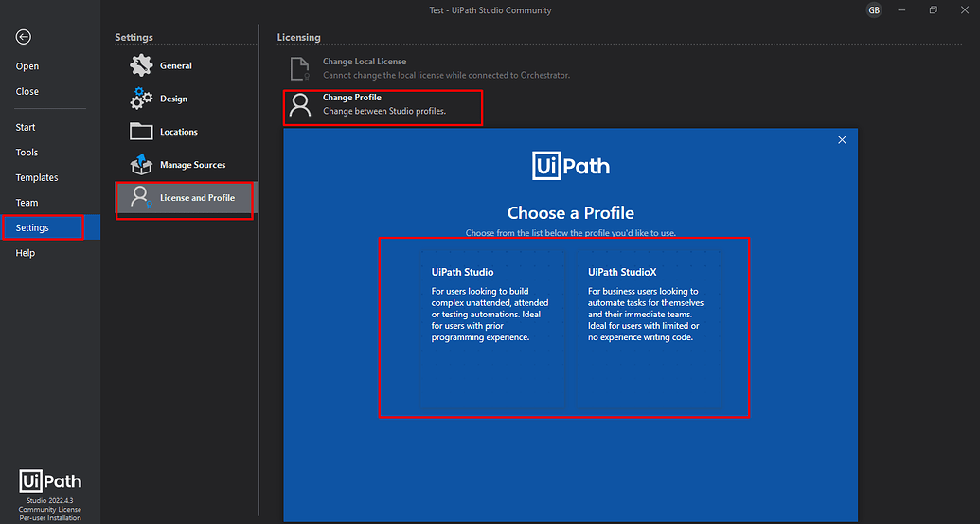Close the Choose a Profile dialog
Image resolution: width=980 pixels, height=524 pixels.
coord(842,139)
